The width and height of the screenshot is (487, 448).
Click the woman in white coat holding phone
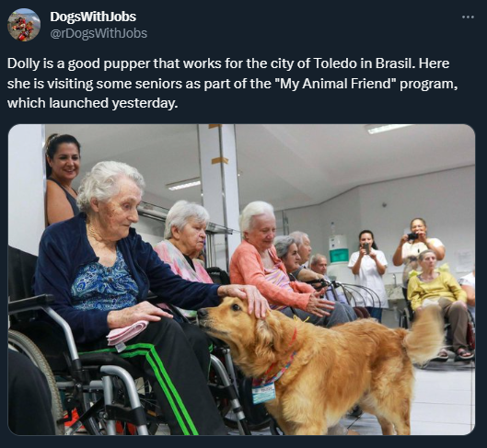(x=369, y=273)
